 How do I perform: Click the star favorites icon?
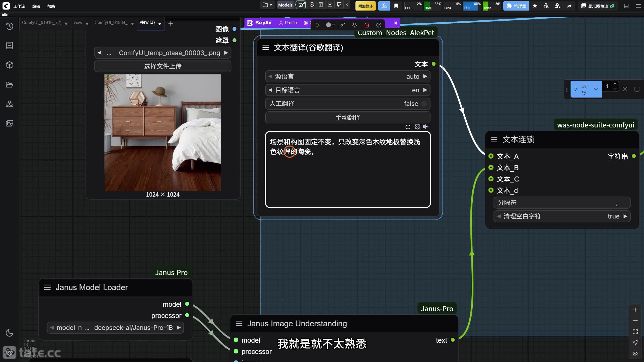pos(535,6)
